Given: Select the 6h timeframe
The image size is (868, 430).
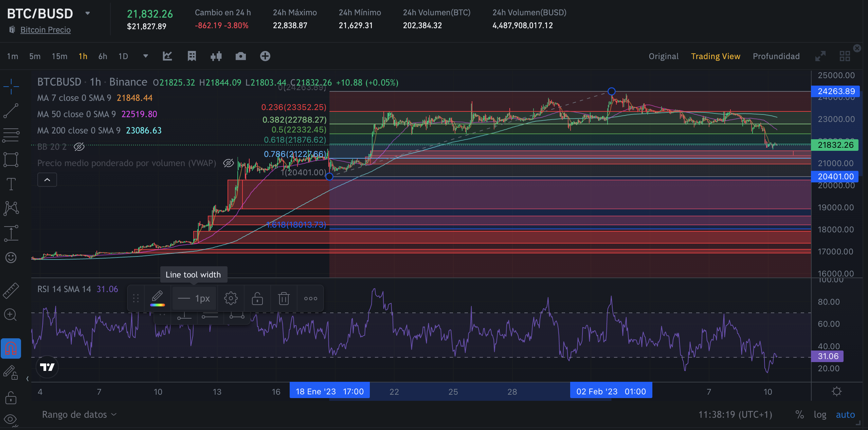Looking at the screenshot, I should coord(103,56).
